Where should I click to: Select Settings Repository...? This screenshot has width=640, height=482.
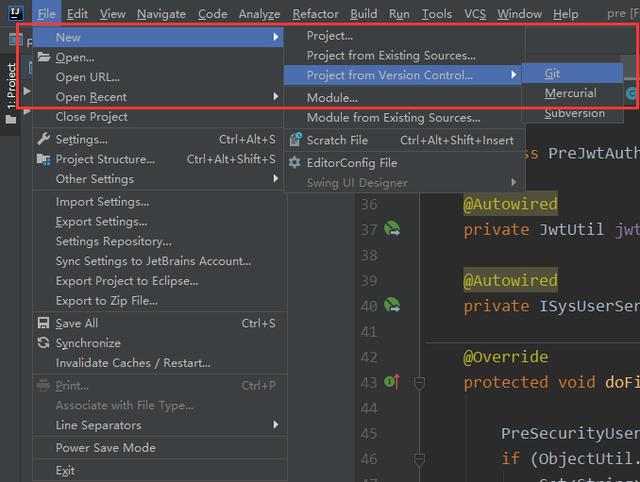point(158,241)
